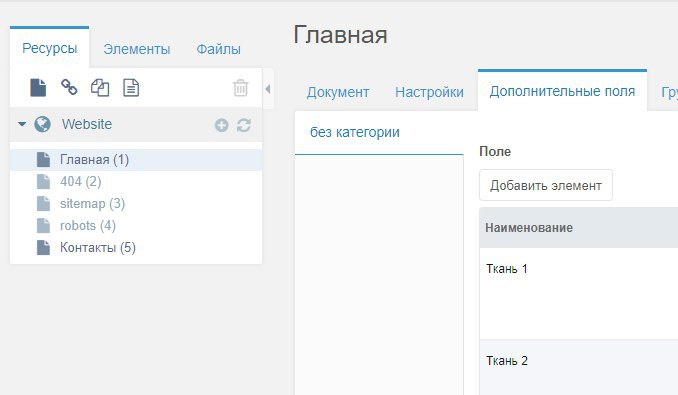
Task: Open the Дополнительные поля tab
Action: point(562,91)
